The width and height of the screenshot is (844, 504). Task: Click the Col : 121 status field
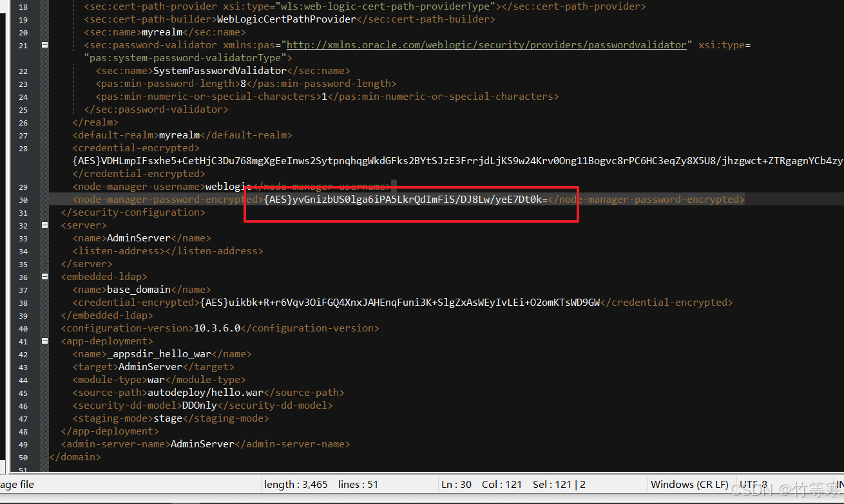502,484
